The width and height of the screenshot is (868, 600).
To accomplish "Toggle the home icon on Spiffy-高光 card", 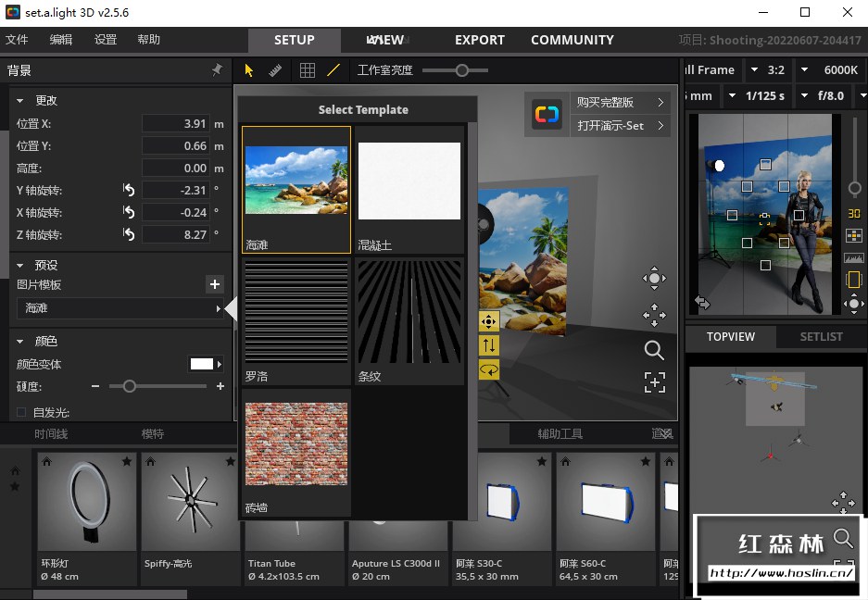I will (151, 461).
